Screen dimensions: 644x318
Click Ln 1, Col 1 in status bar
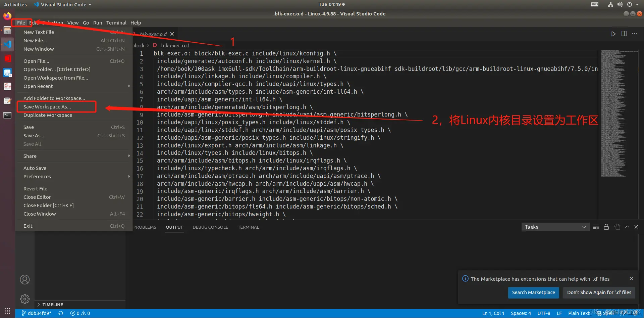pyautogui.click(x=493, y=313)
